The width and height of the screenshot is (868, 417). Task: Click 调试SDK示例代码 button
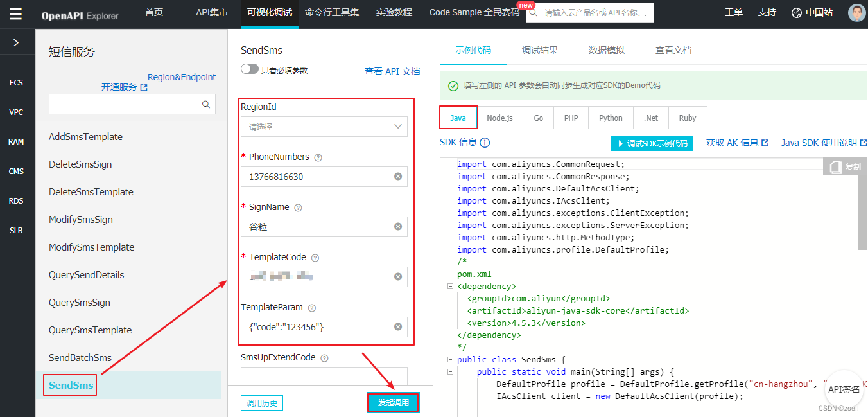pos(652,143)
